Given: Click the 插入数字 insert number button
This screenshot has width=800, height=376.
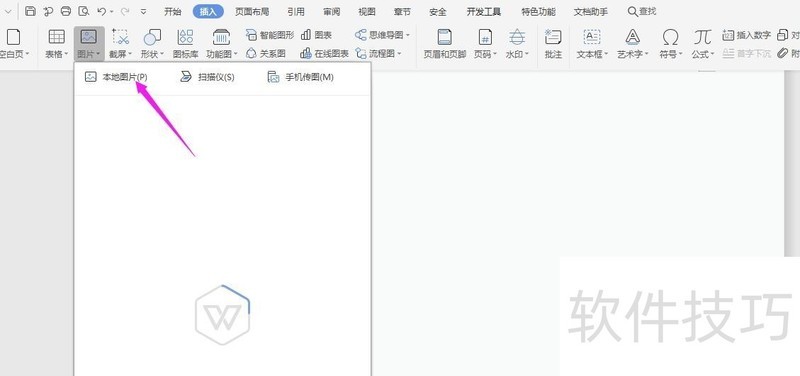Looking at the screenshot, I should click(746, 35).
